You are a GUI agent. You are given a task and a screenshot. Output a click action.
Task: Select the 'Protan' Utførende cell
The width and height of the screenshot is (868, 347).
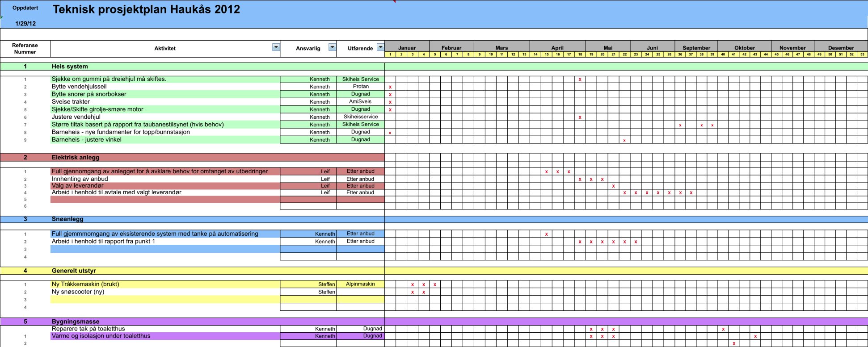click(361, 87)
